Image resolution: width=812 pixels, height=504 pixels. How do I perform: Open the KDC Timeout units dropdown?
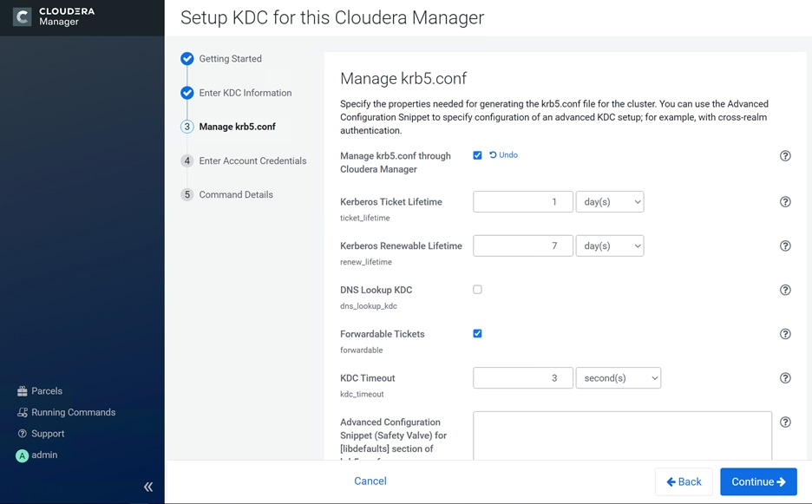619,377
